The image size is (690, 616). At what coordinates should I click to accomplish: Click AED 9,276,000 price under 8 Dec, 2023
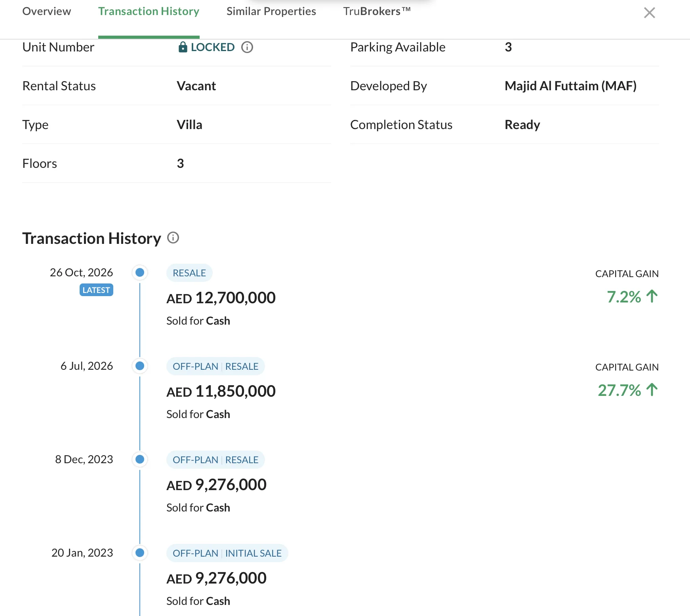216,485
